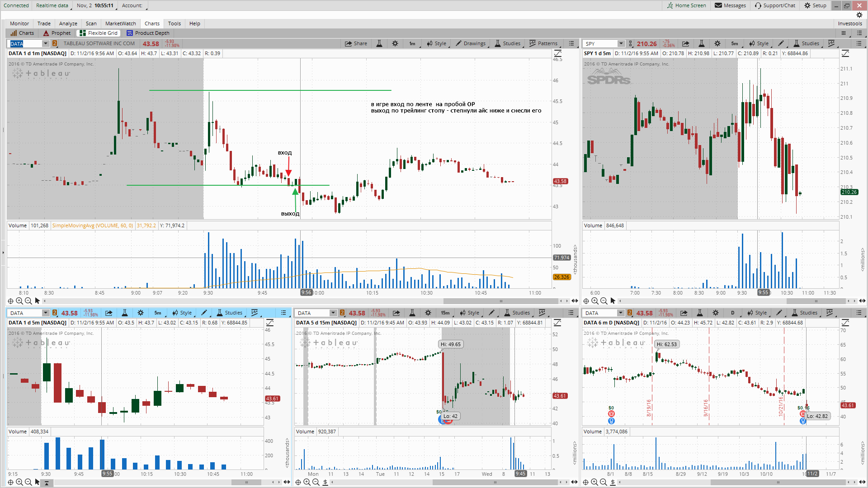868x488 pixels.
Task: Click the zoom-in magnifier under the SPY chart
Action: pos(595,301)
